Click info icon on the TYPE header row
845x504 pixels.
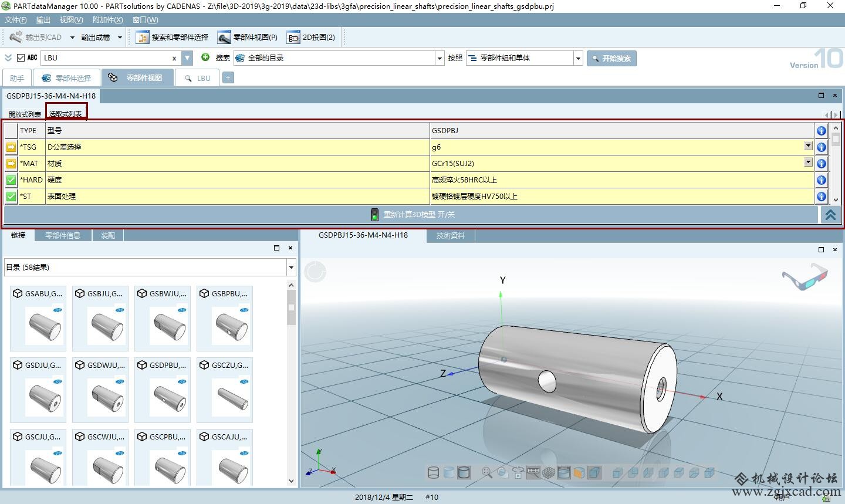click(x=822, y=131)
